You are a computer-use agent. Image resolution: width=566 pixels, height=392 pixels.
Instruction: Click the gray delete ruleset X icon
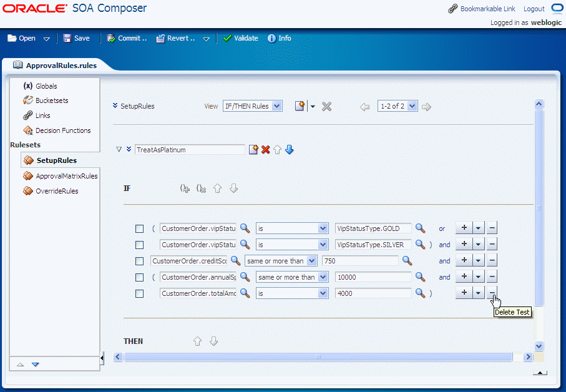point(326,107)
